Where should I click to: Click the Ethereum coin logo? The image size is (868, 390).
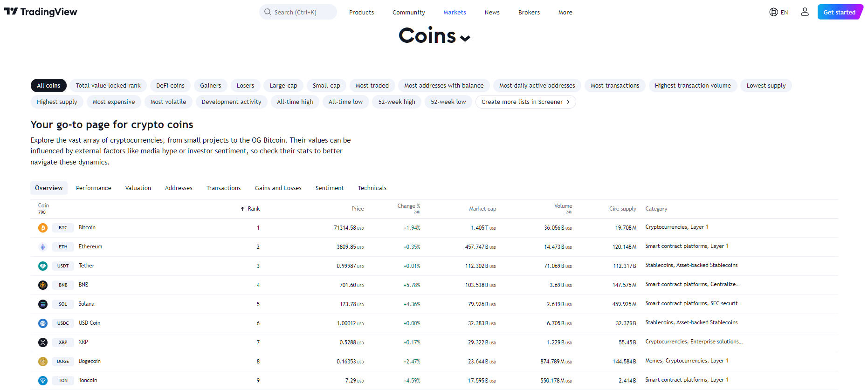[x=43, y=247]
